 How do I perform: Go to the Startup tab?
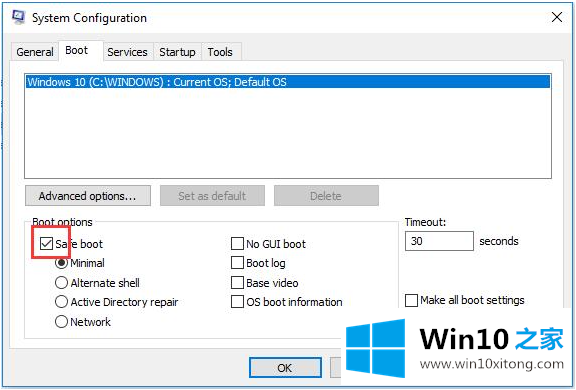click(177, 52)
